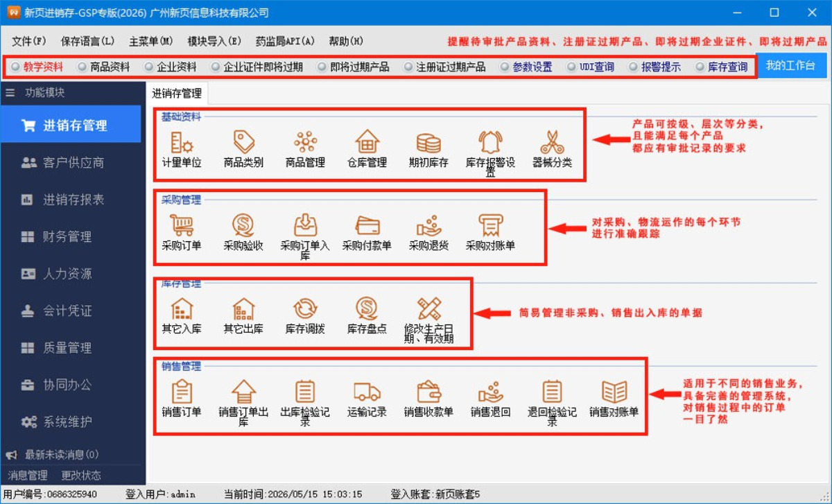Open 保存语言(L) menu
Screen dimensions: 832x504
tap(88, 41)
